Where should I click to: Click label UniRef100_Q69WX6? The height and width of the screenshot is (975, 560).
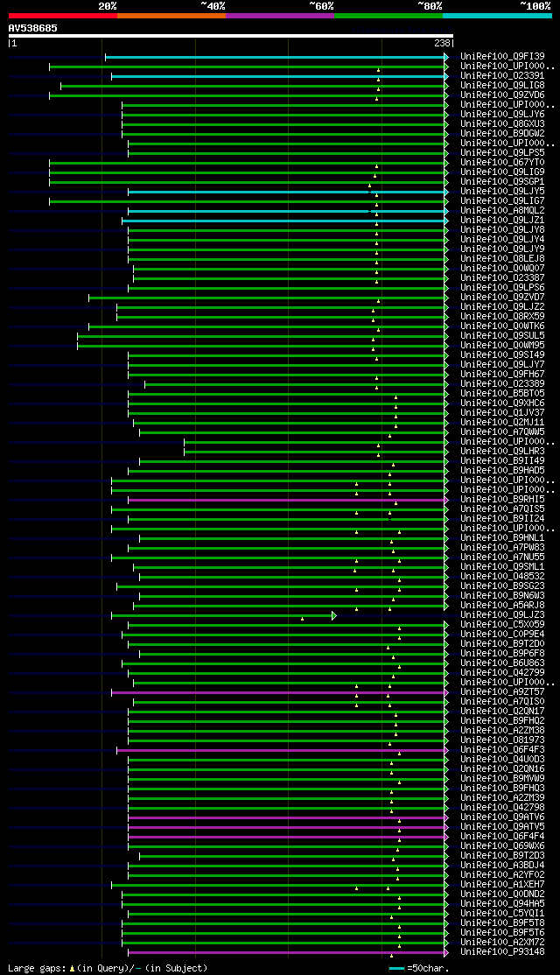[x=502, y=846]
